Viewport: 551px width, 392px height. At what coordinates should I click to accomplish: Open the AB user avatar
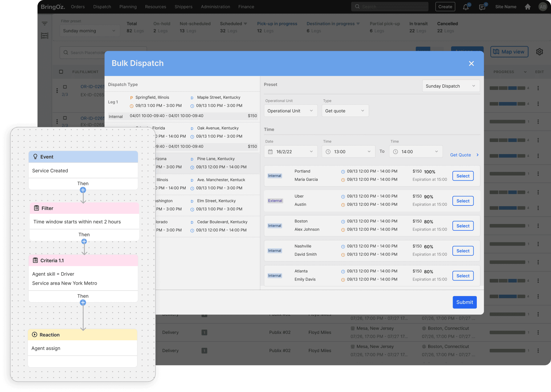(x=543, y=7)
